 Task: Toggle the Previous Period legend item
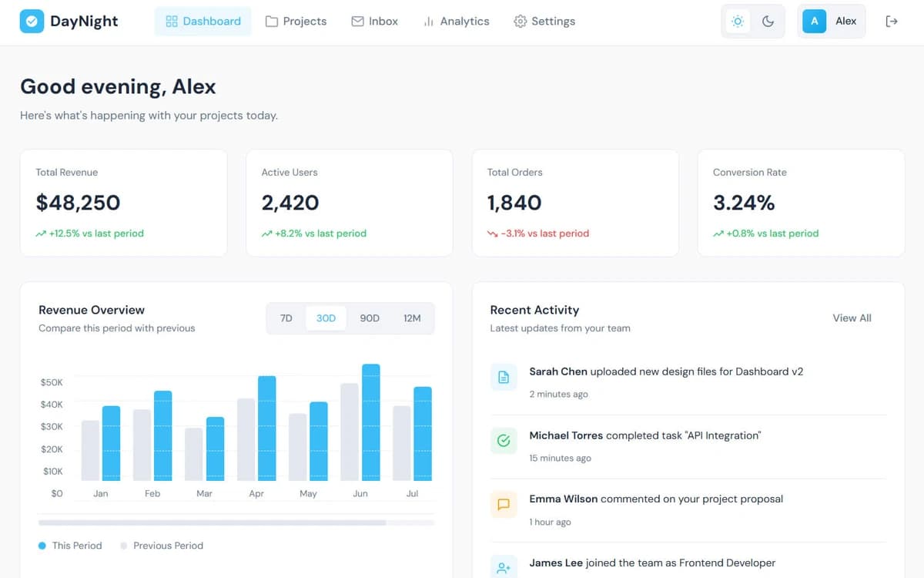click(162, 546)
